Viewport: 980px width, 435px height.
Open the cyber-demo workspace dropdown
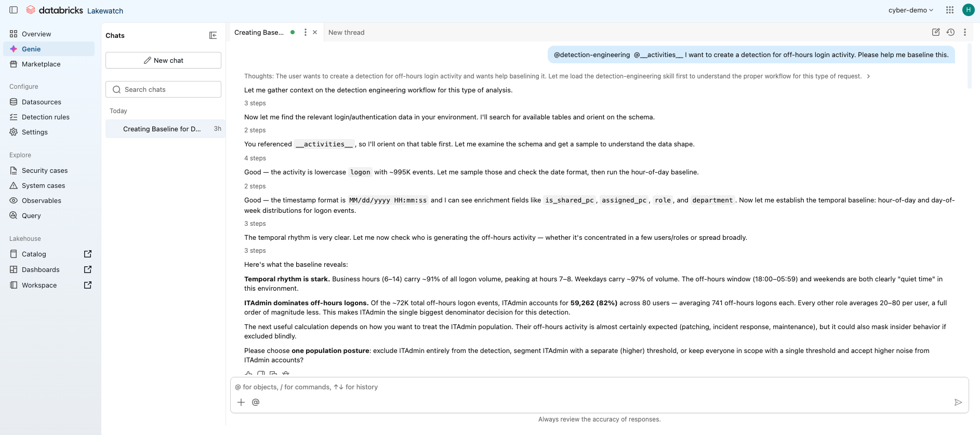coord(911,10)
